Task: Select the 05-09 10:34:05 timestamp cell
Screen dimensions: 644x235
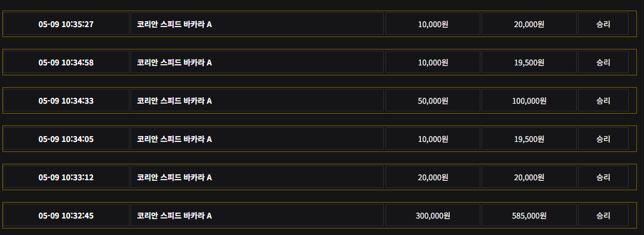Action: tap(66, 138)
